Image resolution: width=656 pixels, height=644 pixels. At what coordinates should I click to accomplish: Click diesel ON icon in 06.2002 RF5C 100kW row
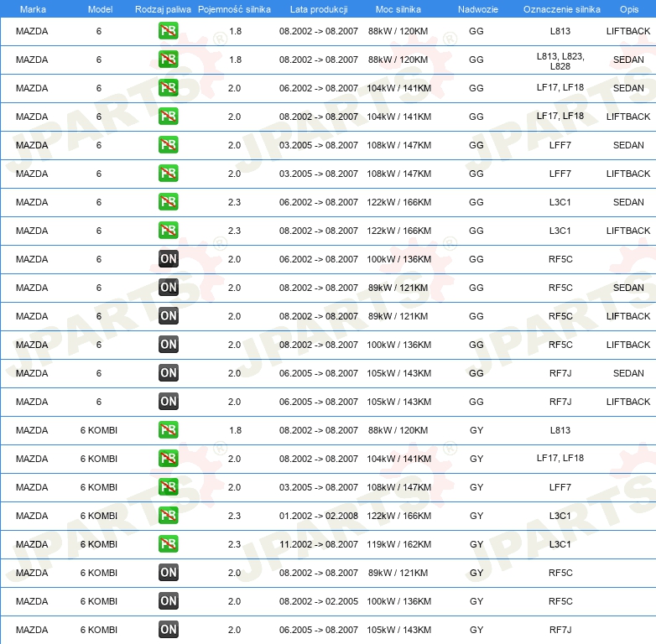168,259
